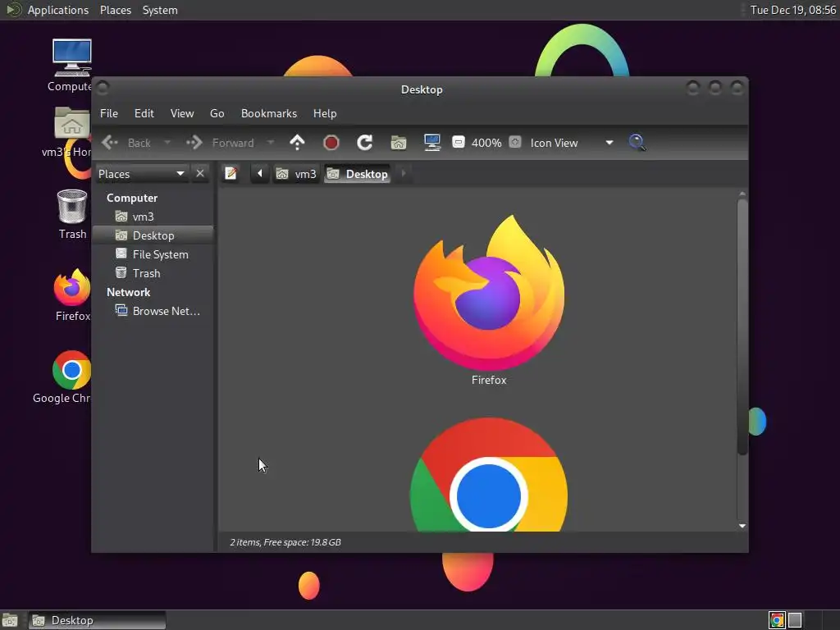Viewport: 840px width, 630px height.
Task: Zoom in with the plus icon
Action: point(515,143)
